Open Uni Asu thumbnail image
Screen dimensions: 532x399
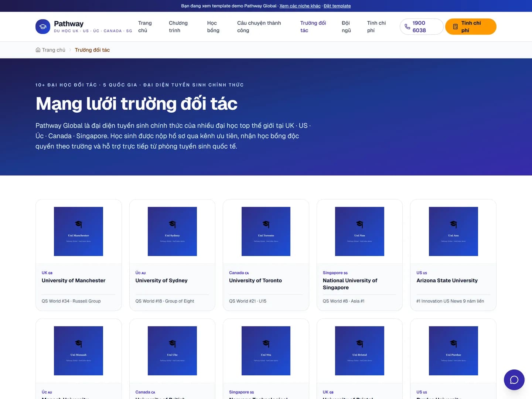[453, 231]
